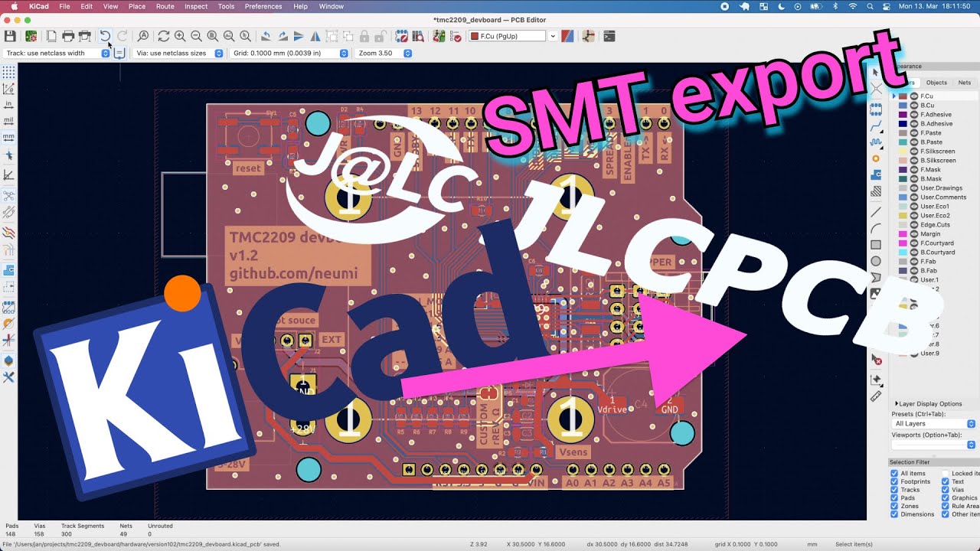The image size is (980, 551).
Task: Activate the Route Tracks tool
Action: point(876,125)
